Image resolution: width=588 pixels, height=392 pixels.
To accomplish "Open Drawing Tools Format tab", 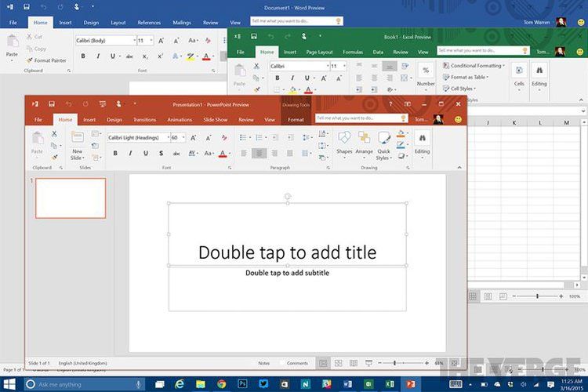I will [296, 120].
